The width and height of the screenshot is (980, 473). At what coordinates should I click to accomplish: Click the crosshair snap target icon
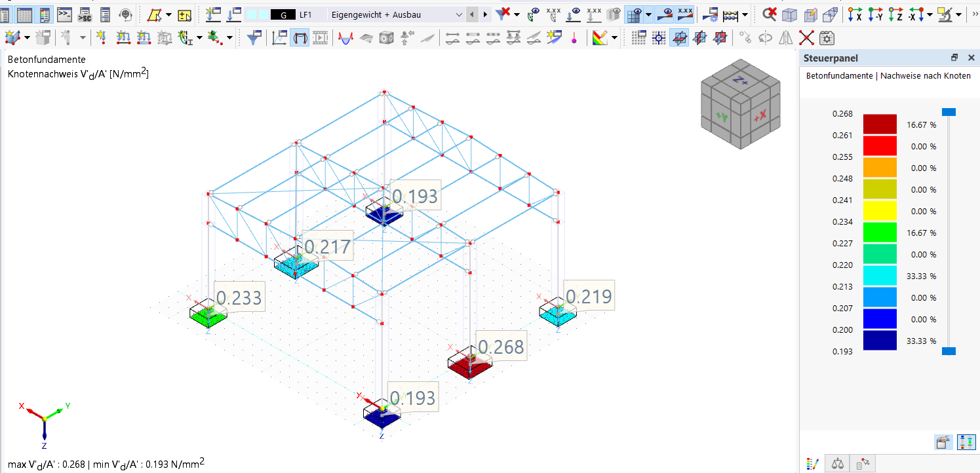click(x=659, y=38)
